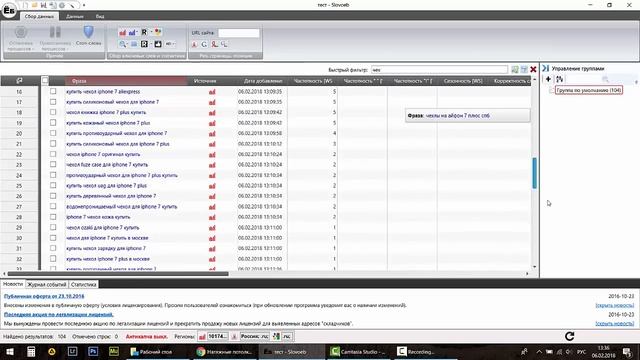Open the quick access toolbar customize dropdown

pos(84,5)
